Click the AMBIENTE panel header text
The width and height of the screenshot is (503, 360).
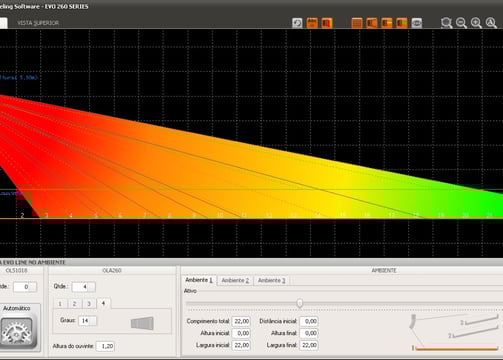(384, 270)
